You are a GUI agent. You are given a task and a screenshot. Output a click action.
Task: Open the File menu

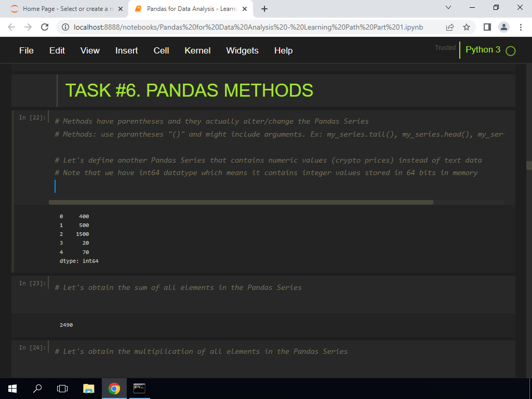pos(26,50)
